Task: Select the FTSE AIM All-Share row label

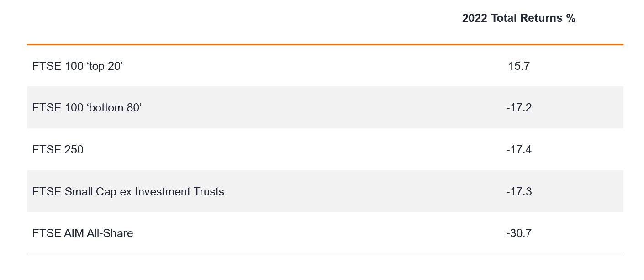Action: coord(83,233)
